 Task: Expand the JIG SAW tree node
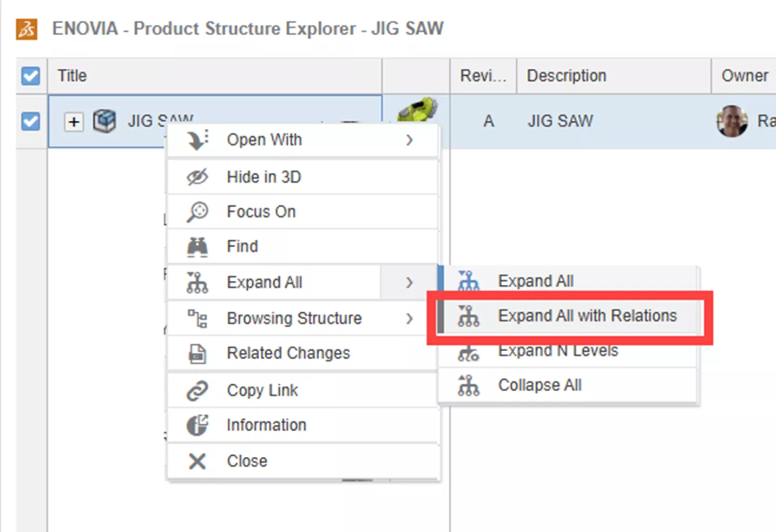[74, 122]
